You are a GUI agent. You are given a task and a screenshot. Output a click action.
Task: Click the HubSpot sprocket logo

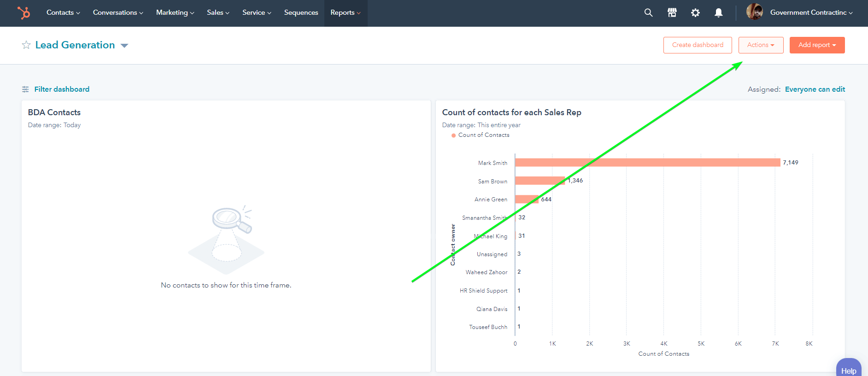pos(23,12)
